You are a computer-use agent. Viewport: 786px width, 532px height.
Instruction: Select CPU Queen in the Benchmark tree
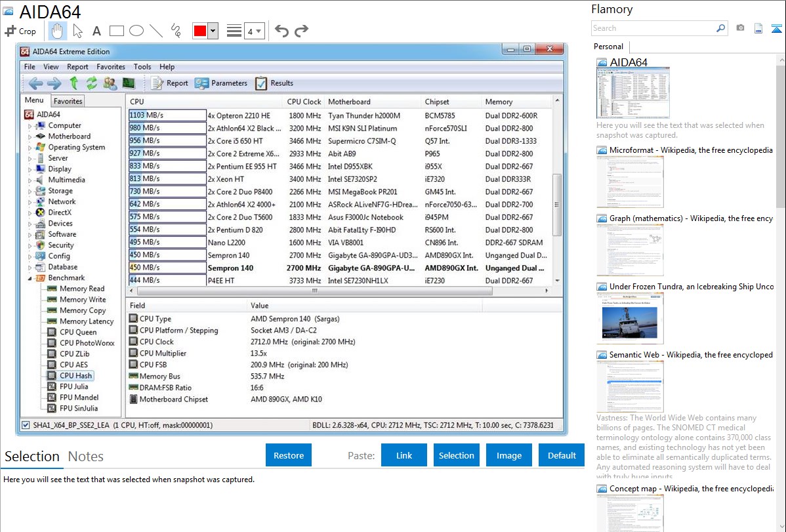click(x=77, y=332)
